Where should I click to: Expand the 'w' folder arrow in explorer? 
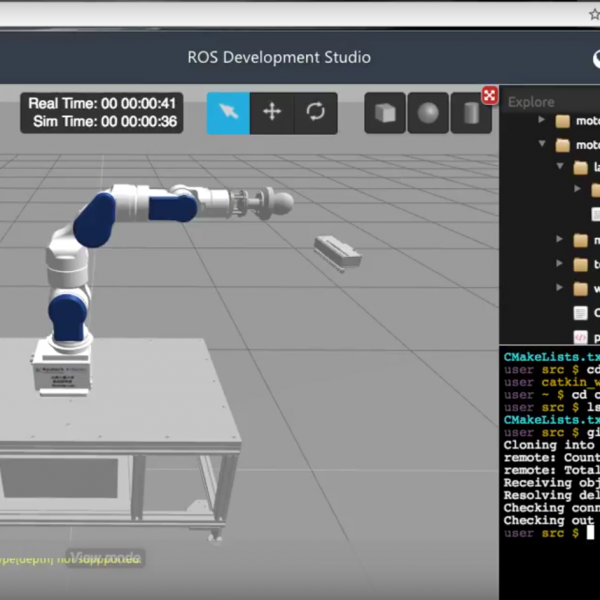(559, 287)
